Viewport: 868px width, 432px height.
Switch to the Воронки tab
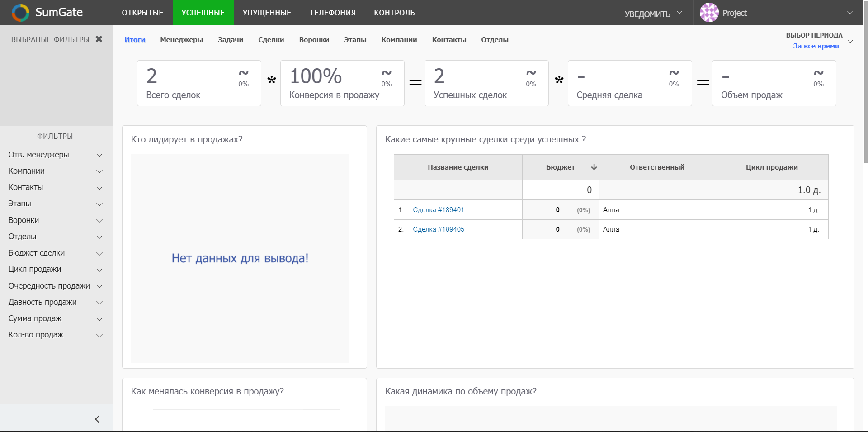pos(314,40)
